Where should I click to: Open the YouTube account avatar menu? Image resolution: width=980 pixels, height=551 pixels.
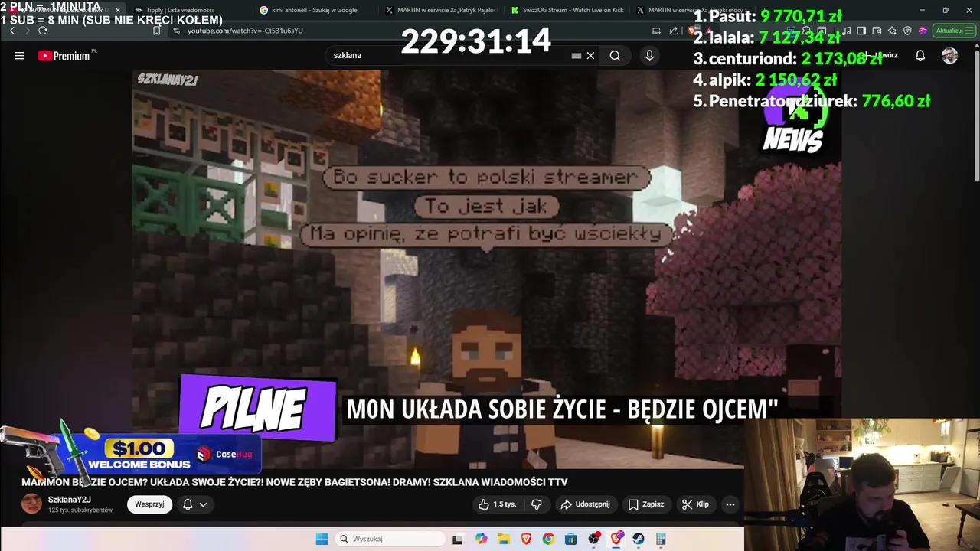click(x=949, y=55)
